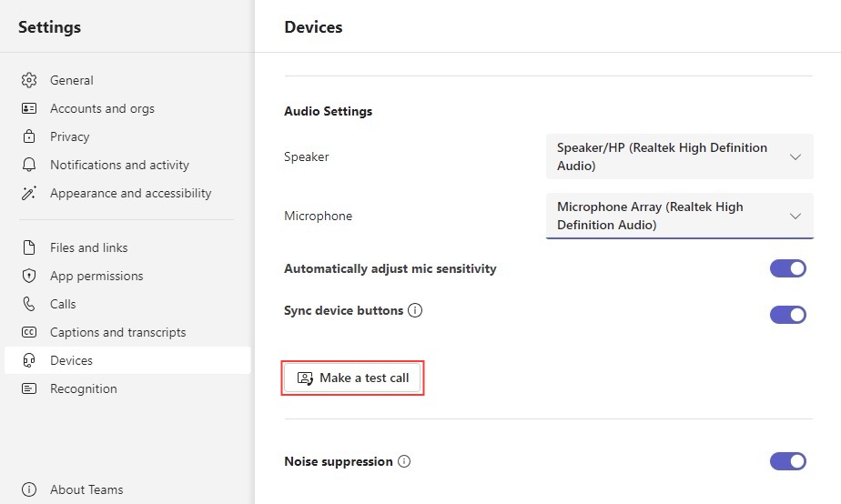Click the Noise suppression info icon
This screenshot has width=841, height=504.
(x=404, y=461)
